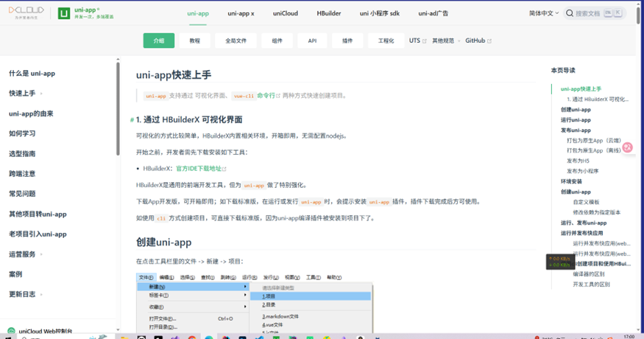Expand the 运营服务 sidebar section
Viewport: 644px width, 339px height.
click(26, 254)
